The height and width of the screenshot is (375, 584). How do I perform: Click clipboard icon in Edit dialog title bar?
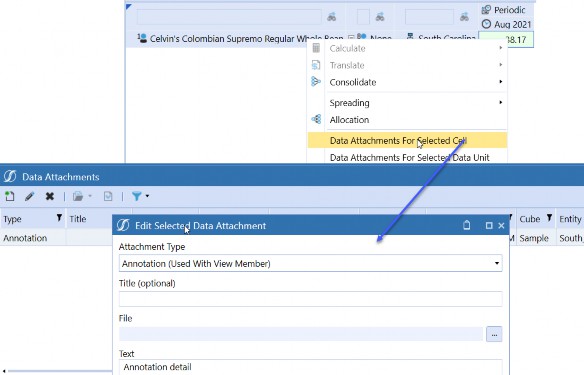(x=467, y=225)
